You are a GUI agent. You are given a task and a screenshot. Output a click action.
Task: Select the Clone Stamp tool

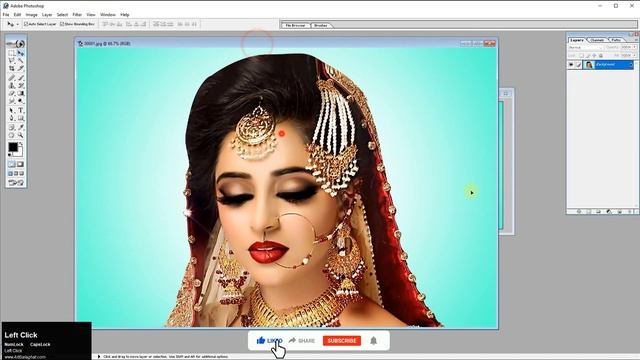tap(12, 85)
